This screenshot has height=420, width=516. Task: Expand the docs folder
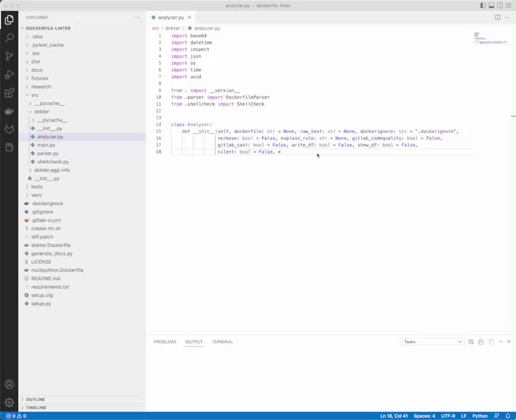point(37,70)
